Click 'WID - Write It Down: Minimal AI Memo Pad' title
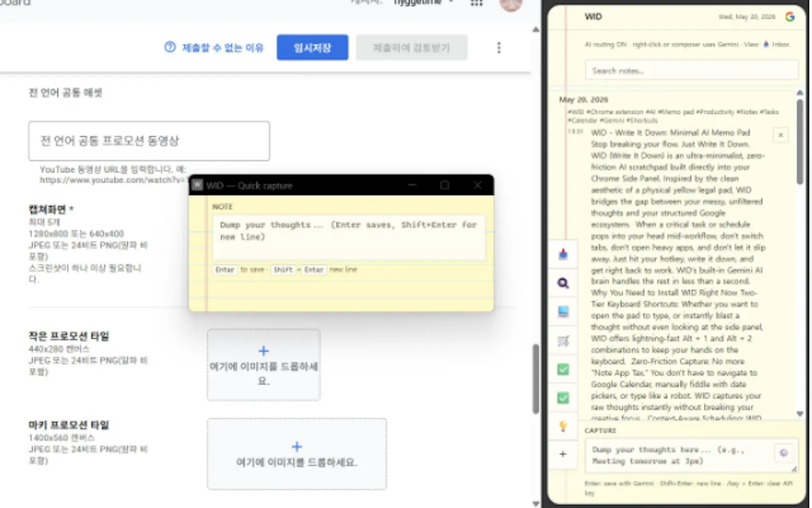This screenshot has width=812, height=508. [x=670, y=133]
